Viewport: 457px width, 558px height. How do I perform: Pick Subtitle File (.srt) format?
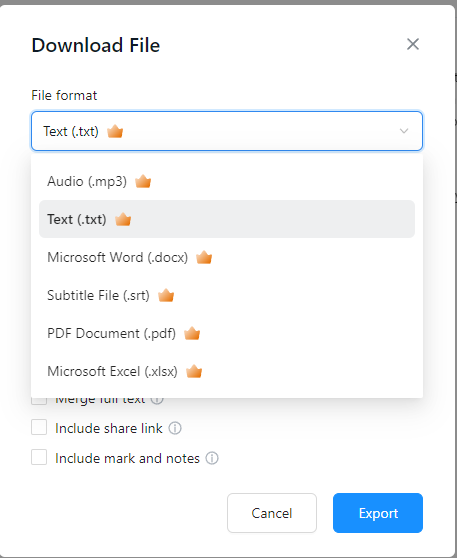227,295
